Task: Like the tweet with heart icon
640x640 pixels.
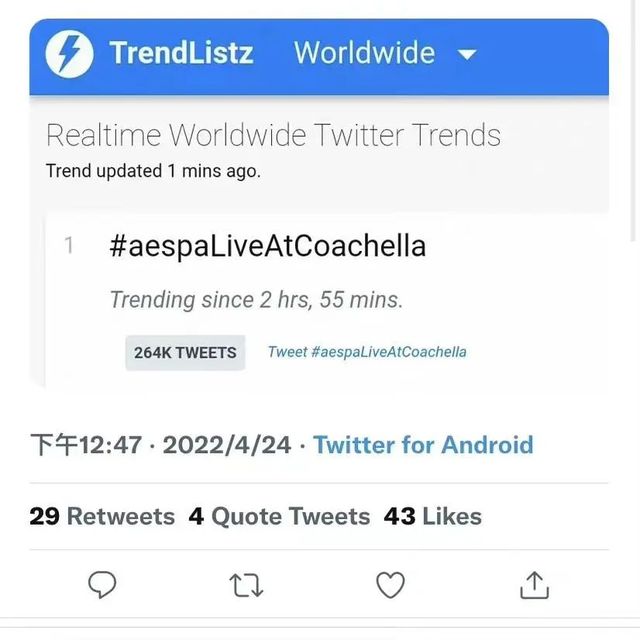Action: (x=390, y=585)
